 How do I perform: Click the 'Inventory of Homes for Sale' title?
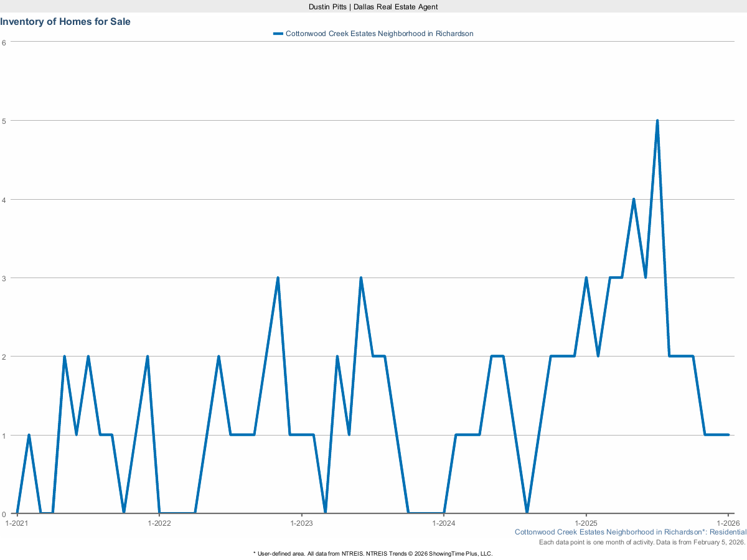[x=65, y=22]
